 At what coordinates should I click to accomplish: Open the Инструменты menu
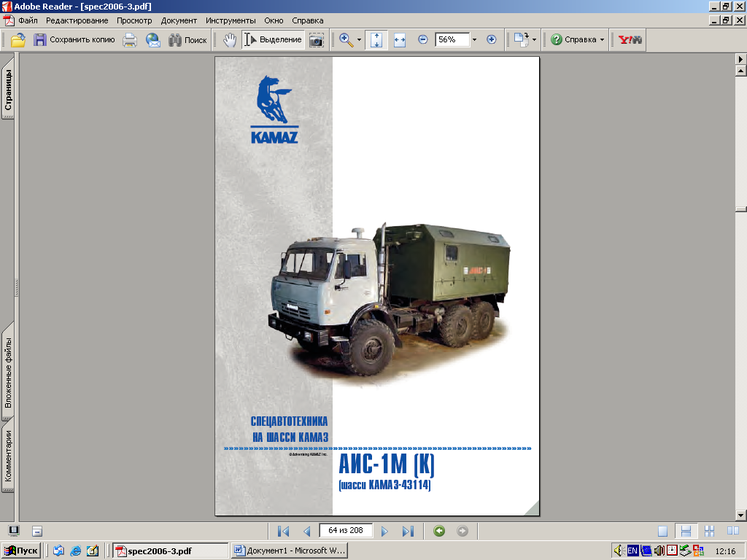[x=231, y=20]
